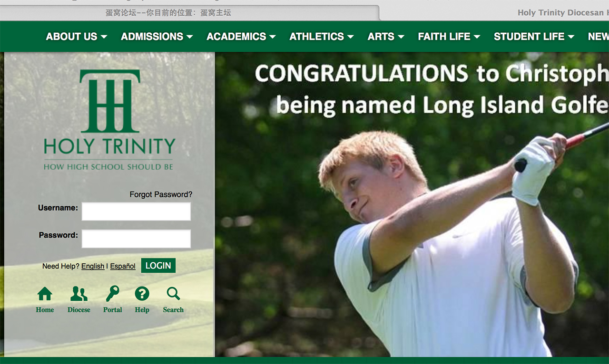The width and height of the screenshot is (609, 364).
Task: Expand the About Us dropdown menu
Action: (76, 37)
